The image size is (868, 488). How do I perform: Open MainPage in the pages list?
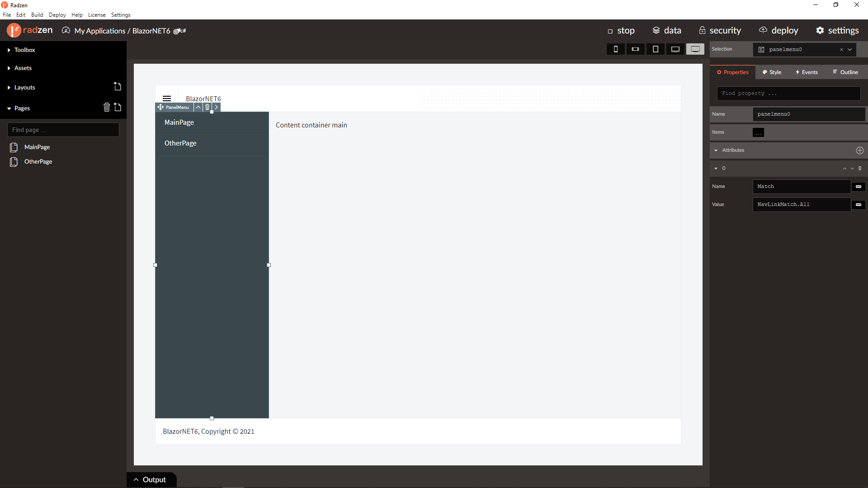pyautogui.click(x=37, y=147)
